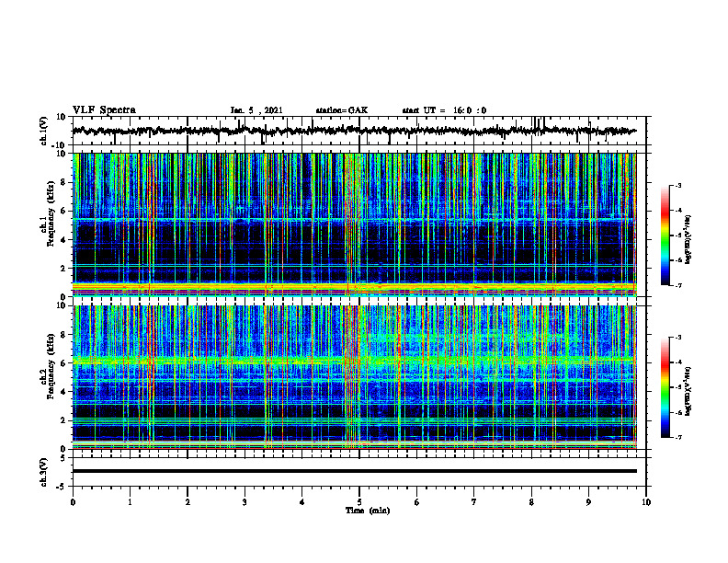Screen dimensions: 728x563
Task: Click the "8" kHz tick on ch.1 spectrogram
Action: click(x=63, y=182)
